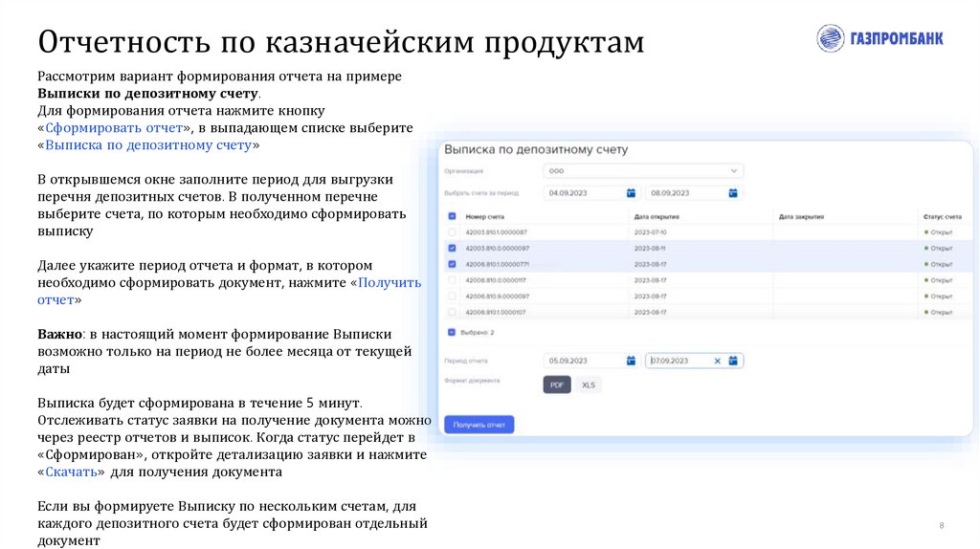Uncheck the box for account 42003.810.0.0000097

(x=452, y=248)
